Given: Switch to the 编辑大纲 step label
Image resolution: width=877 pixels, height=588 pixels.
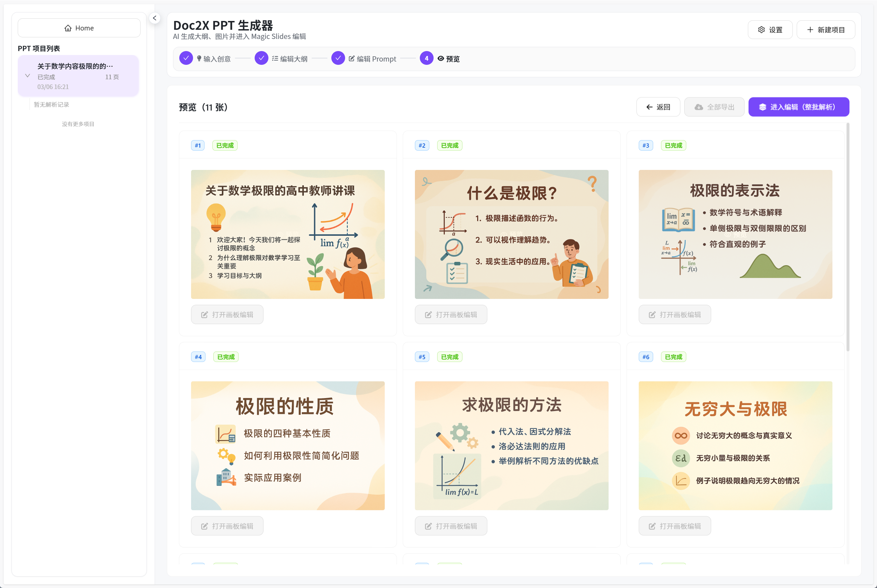Looking at the screenshot, I should (293, 59).
